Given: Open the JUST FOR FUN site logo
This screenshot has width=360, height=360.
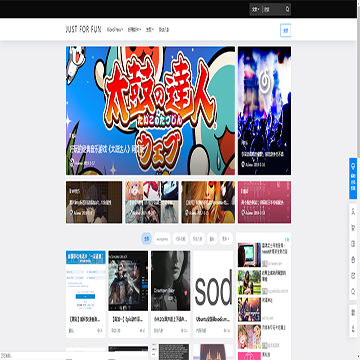Looking at the screenshot, I should click(83, 30).
